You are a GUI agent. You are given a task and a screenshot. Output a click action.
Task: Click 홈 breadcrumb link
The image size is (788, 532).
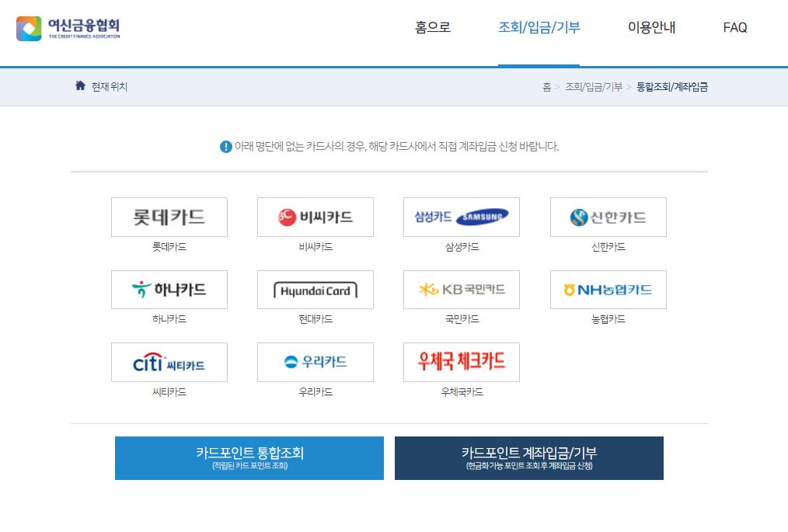pos(546,87)
